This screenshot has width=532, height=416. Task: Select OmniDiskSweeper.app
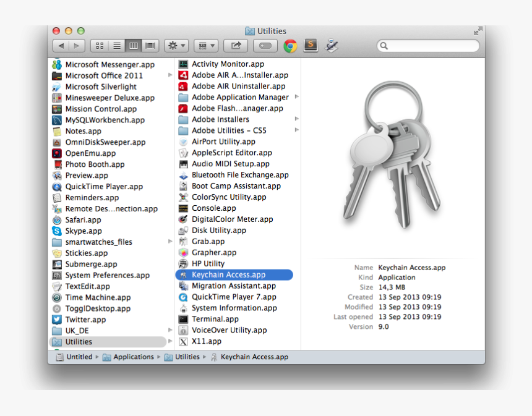(x=105, y=142)
